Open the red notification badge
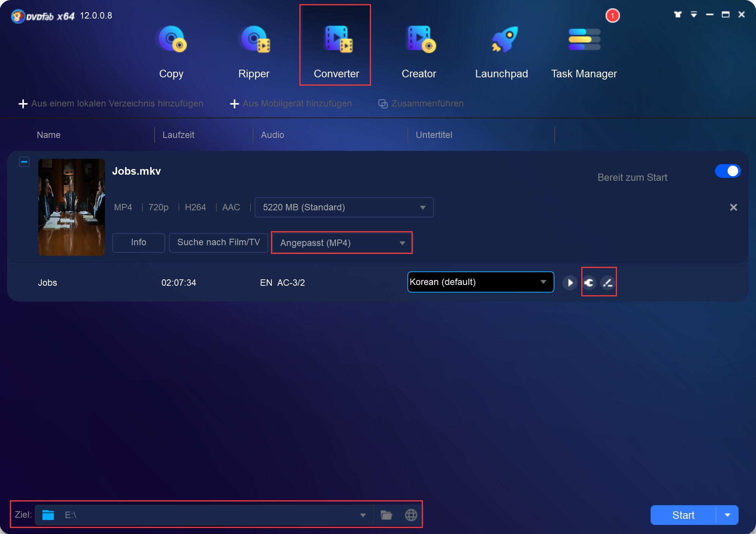Viewport: 756px width, 534px height. [612, 16]
